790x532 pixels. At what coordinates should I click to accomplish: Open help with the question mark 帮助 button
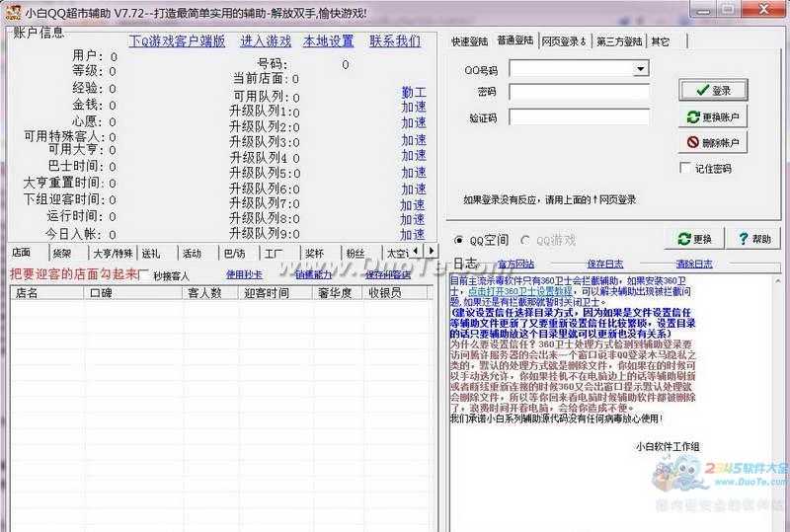[x=754, y=239]
